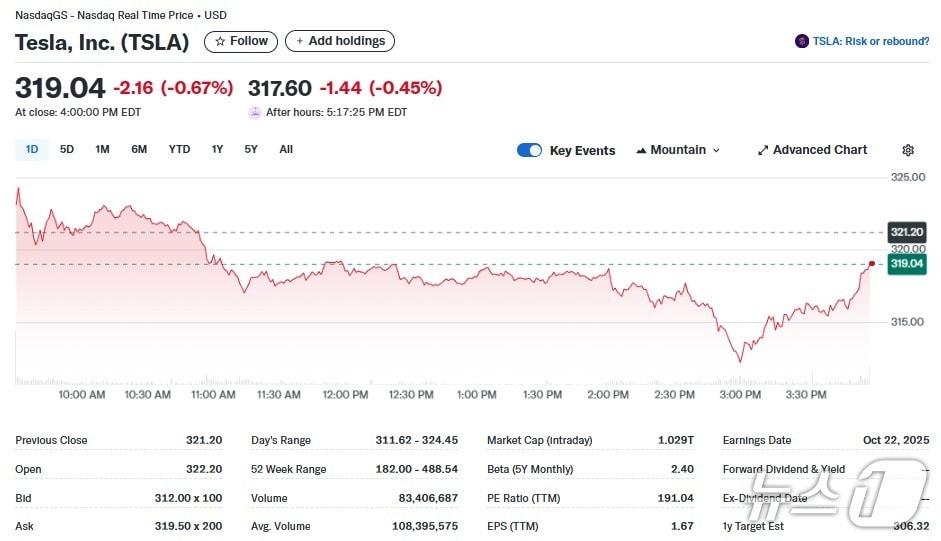The height and width of the screenshot is (541, 941).
Task: Select the 1D time range tab
Action: (x=32, y=150)
